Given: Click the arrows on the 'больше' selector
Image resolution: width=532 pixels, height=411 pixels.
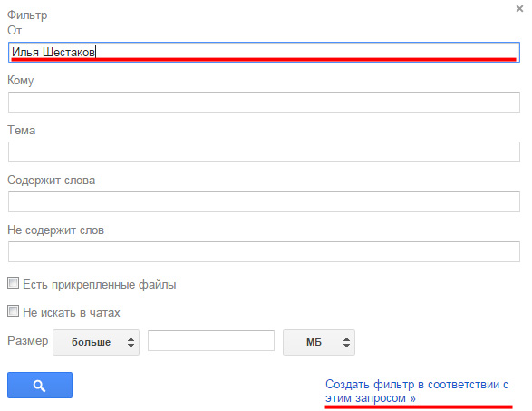Looking at the screenshot, I should (131, 342).
